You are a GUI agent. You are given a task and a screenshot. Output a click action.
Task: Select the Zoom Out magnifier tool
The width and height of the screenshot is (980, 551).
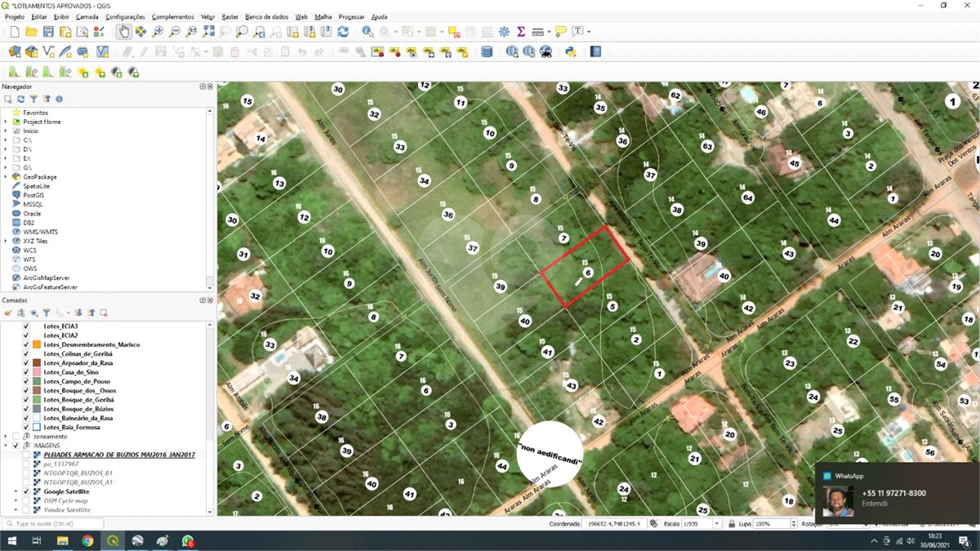[x=175, y=32]
